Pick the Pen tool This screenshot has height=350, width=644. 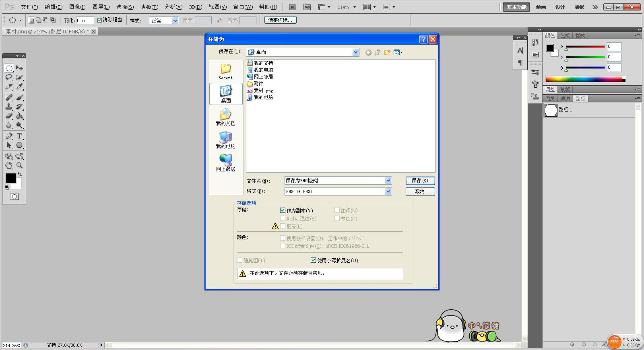9,136
